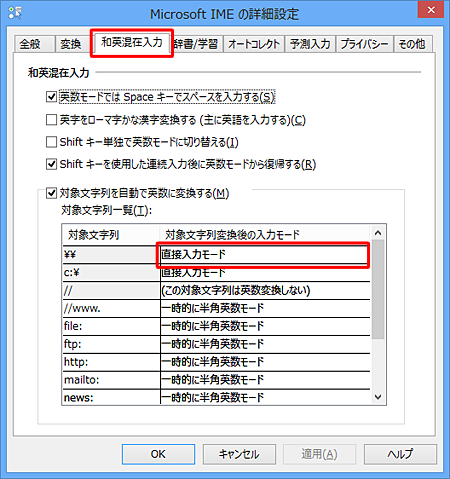
Task: Open input mode dropdown for mailto: row
Action: click(265, 380)
